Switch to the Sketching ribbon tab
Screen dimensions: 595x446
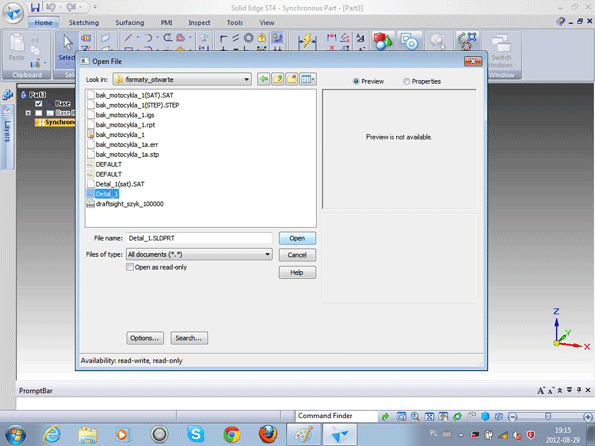click(x=84, y=23)
